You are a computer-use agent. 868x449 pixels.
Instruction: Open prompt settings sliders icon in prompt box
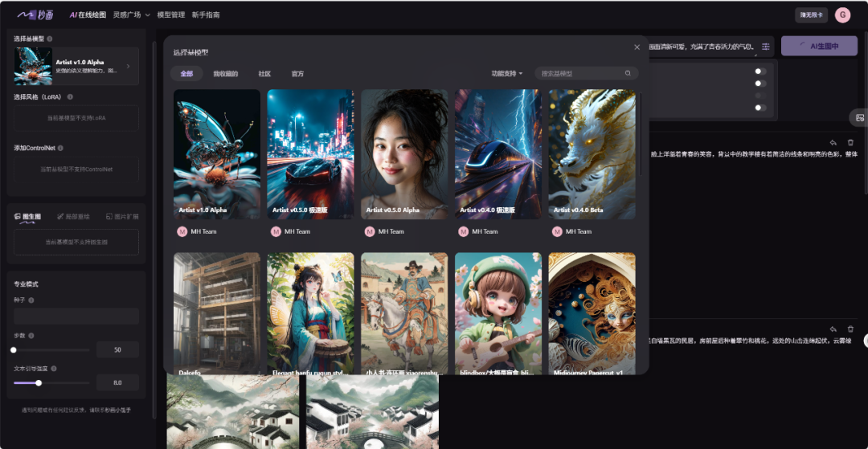point(766,47)
